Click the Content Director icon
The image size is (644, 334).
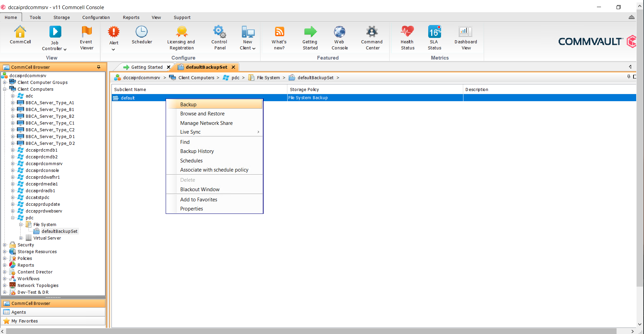click(x=13, y=272)
